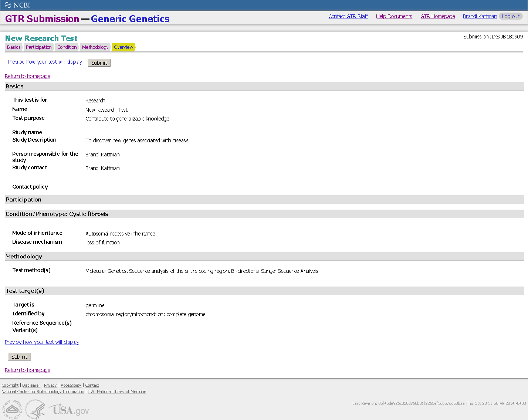Open the Help Documents link
Screen dimensions: 528x420
pos(394,16)
